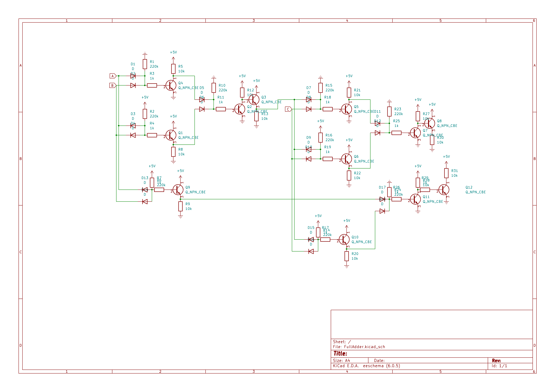This screenshot has width=555, height=392.
Task: Select the 'Id: 1/1' text
Action: pyautogui.click(x=499, y=366)
